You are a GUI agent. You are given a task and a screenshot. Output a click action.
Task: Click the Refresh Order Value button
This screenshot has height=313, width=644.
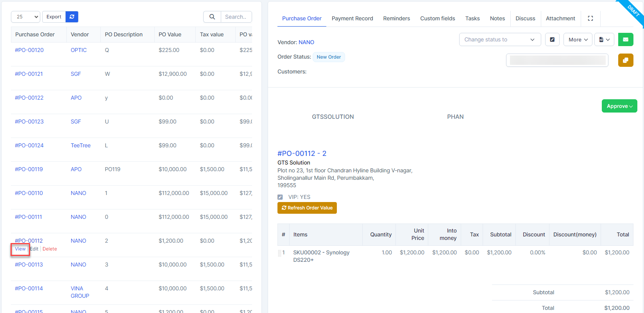(x=307, y=208)
